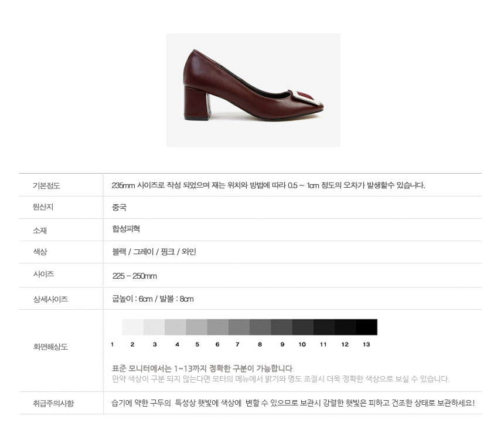Click the heel height text 굽높이 : 6cm
This screenshot has width=504, height=433.
(132, 299)
